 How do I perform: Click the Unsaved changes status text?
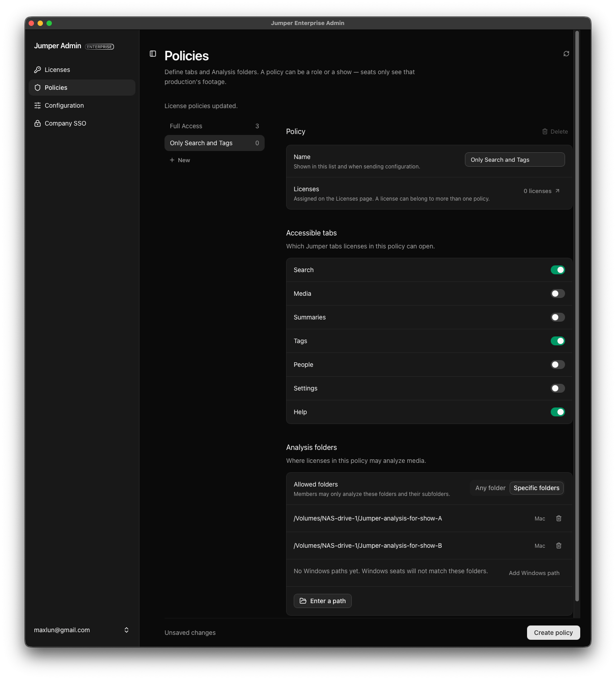point(190,633)
